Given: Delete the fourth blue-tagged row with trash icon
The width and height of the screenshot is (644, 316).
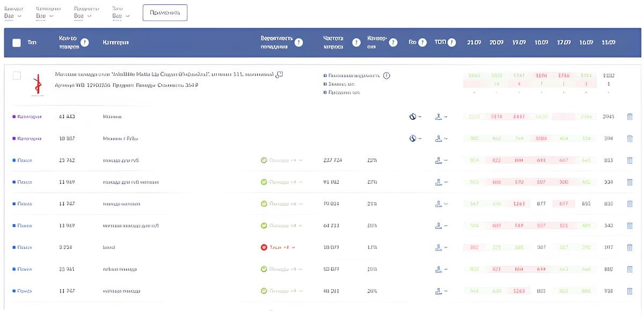Looking at the screenshot, I should [630, 226].
